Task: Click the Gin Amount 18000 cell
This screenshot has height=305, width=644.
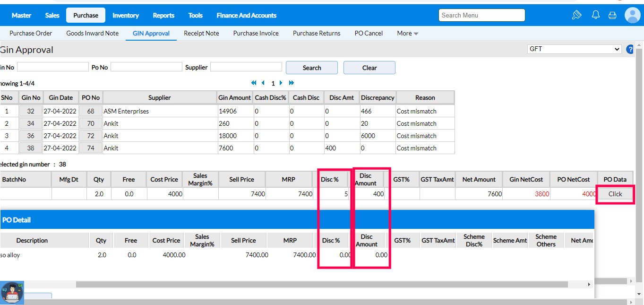Action: coord(235,136)
